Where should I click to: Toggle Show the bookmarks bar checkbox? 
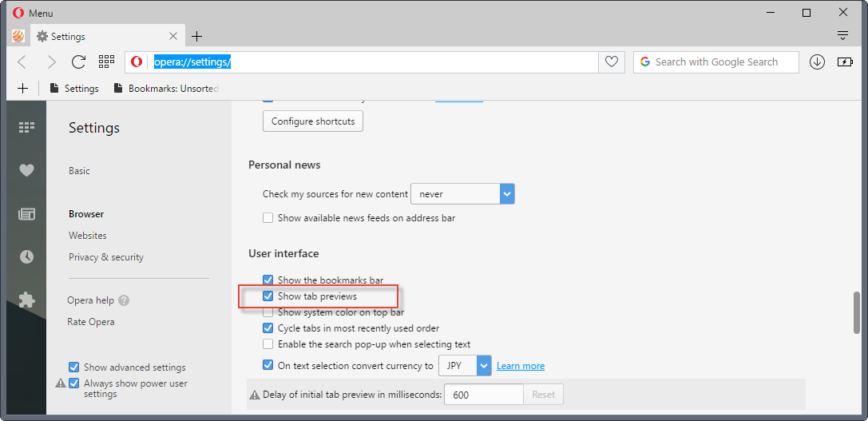[x=268, y=280]
